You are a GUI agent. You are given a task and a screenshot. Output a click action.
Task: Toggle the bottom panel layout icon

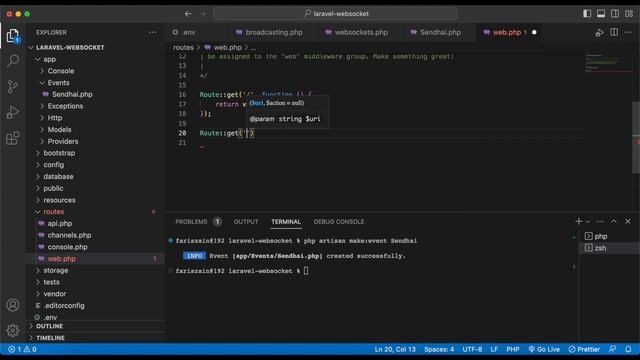(601, 13)
